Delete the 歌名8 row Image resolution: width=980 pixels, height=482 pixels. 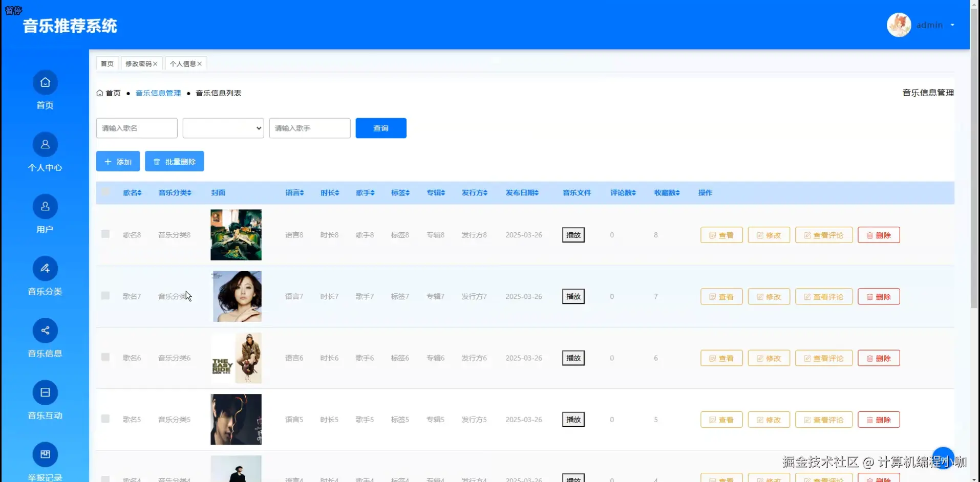tap(879, 235)
